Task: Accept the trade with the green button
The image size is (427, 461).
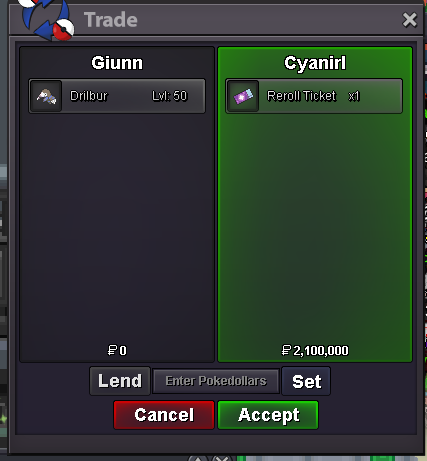Action: [x=268, y=415]
